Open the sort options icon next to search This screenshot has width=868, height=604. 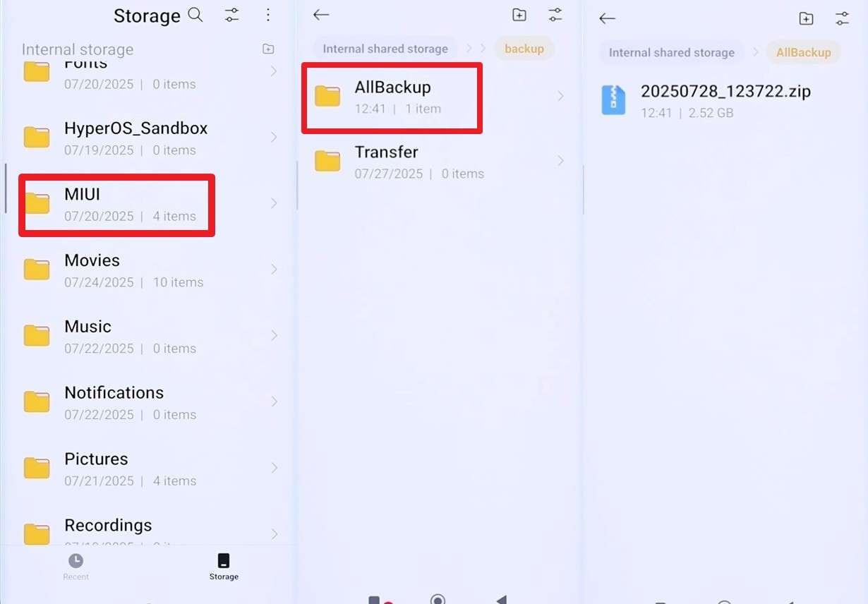(231, 15)
